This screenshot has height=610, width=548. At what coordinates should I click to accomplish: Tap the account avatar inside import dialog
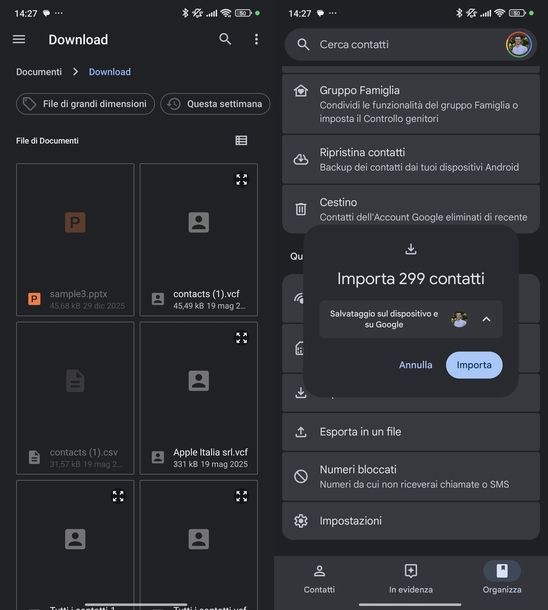coord(459,319)
